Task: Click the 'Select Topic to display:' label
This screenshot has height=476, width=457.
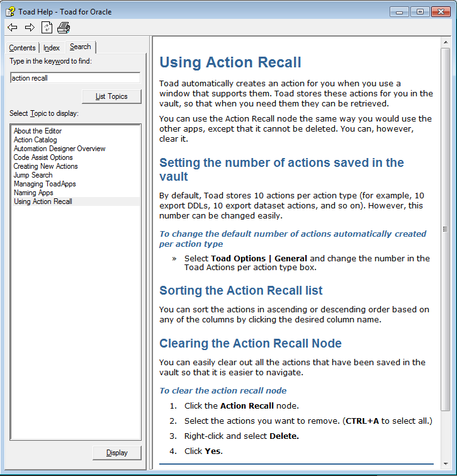Action: 44,113
